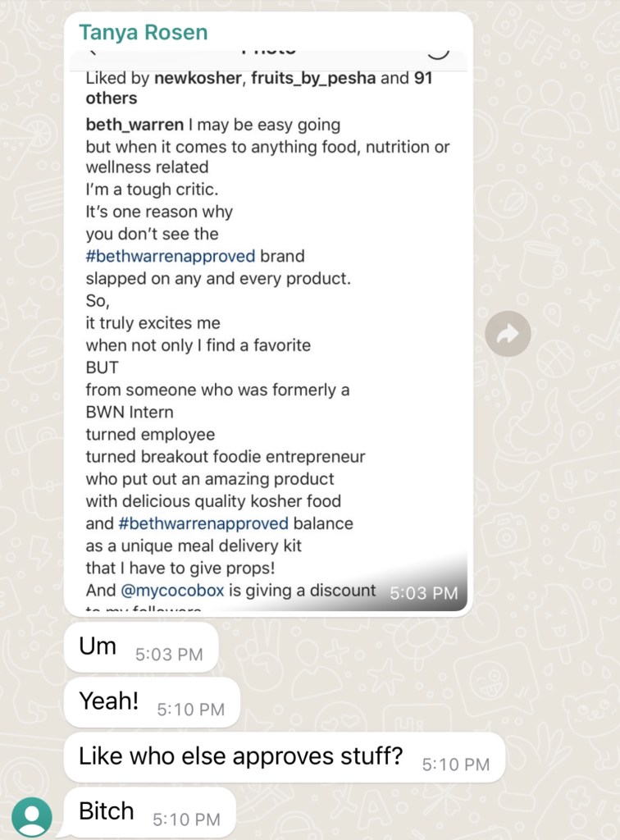This screenshot has width=620, height=840.
Task: Tap the 5:03 PM timestamp beside "Um"
Action: 168,655
